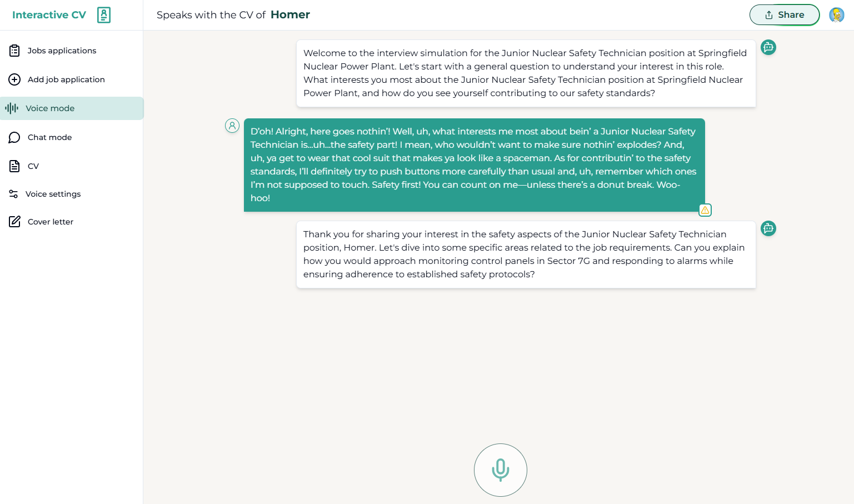Click the Interactive CV title link
The width and height of the screenshot is (854, 504).
tap(49, 15)
